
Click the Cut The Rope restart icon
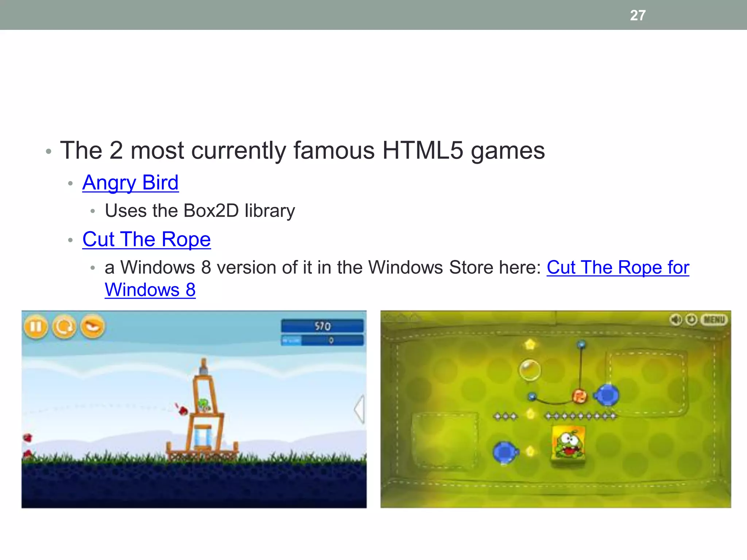[691, 320]
